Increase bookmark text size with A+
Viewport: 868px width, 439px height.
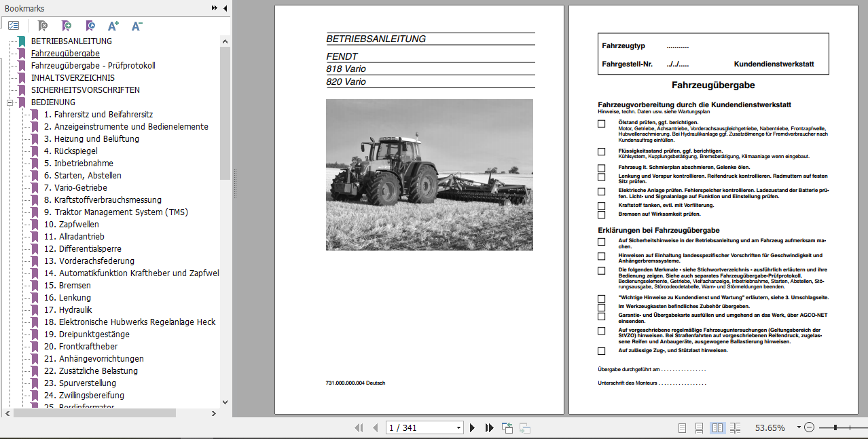tap(113, 26)
